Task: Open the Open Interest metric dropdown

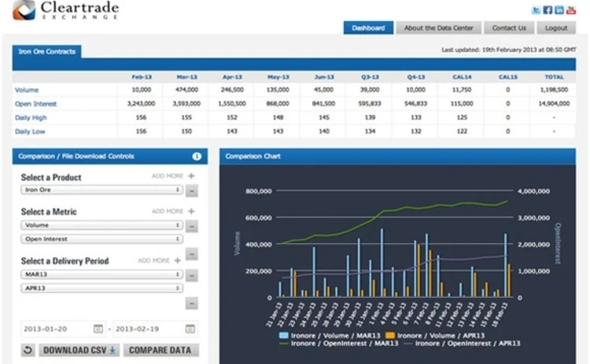Action: (x=102, y=239)
